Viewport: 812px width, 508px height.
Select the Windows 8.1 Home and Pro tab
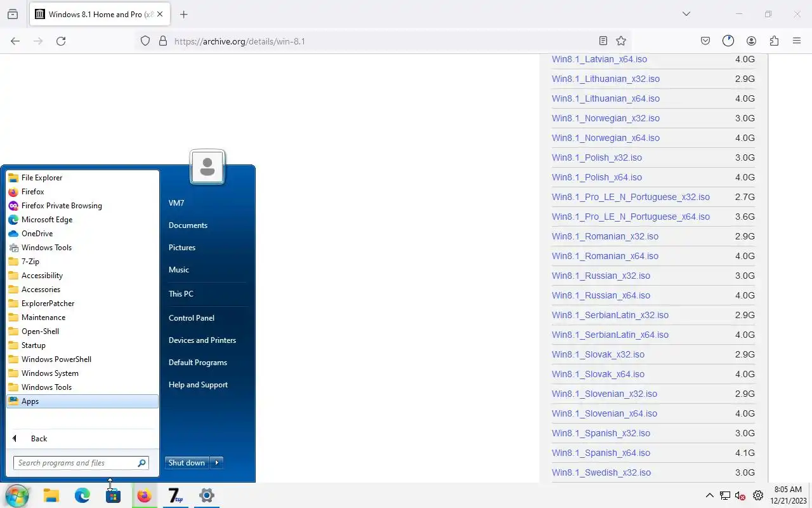pyautogui.click(x=100, y=15)
